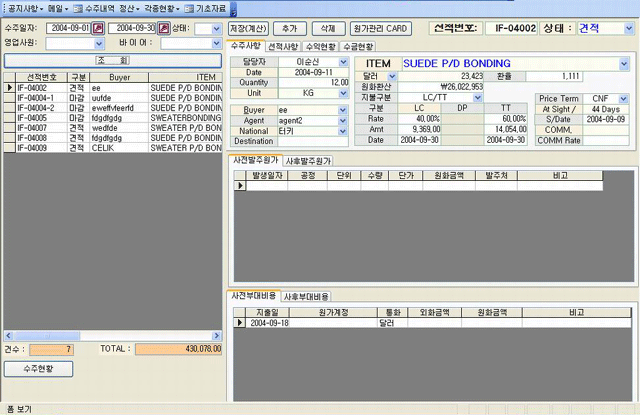Expand the ITEM SUEDE P/D BONDING dropdown
This screenshot has height=415, width=640.
624,64
